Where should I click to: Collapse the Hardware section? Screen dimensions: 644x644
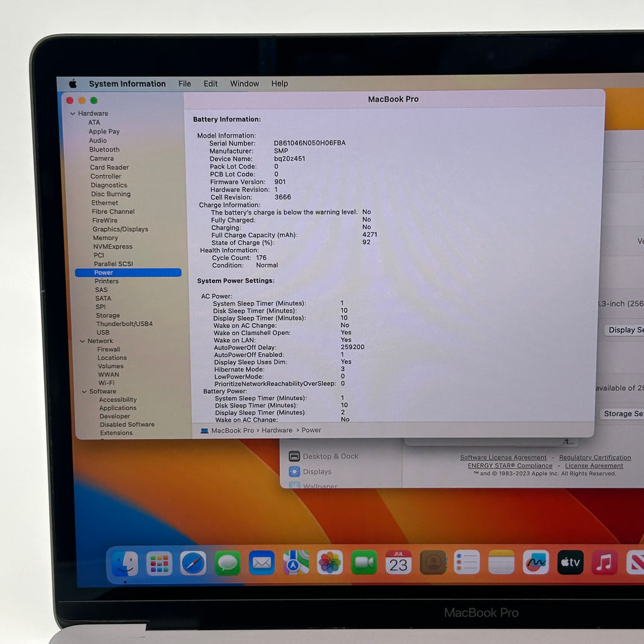(73, 113)
